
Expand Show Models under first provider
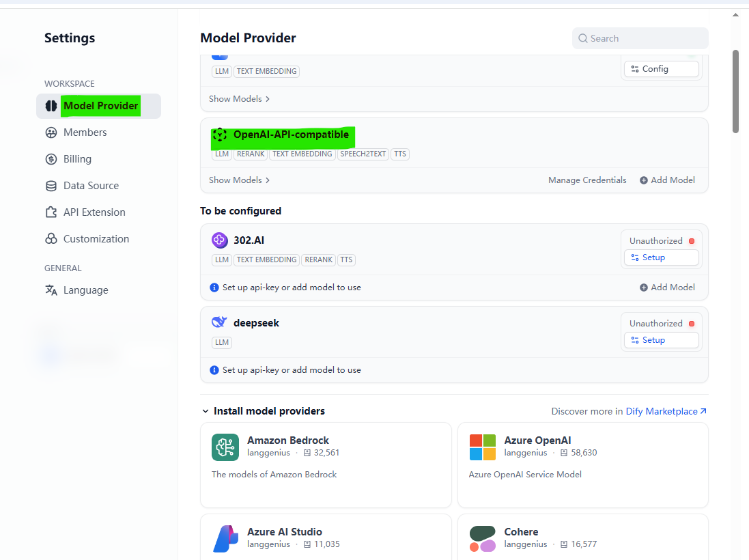point(240,99)
